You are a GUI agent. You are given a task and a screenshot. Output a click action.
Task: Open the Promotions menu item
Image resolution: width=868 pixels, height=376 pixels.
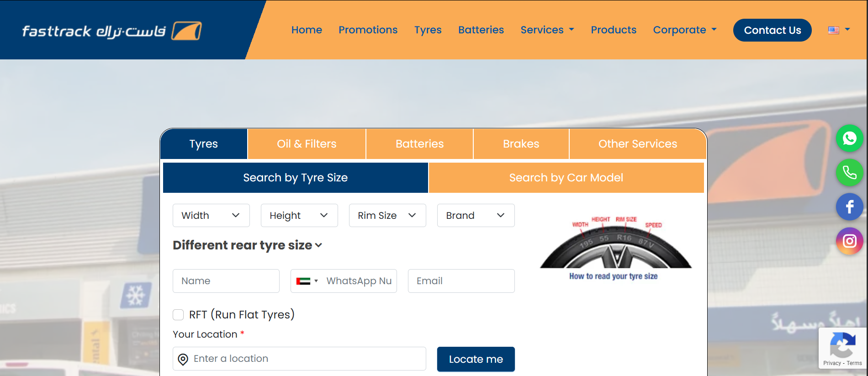pyautogui.click(x=368, y=30)
